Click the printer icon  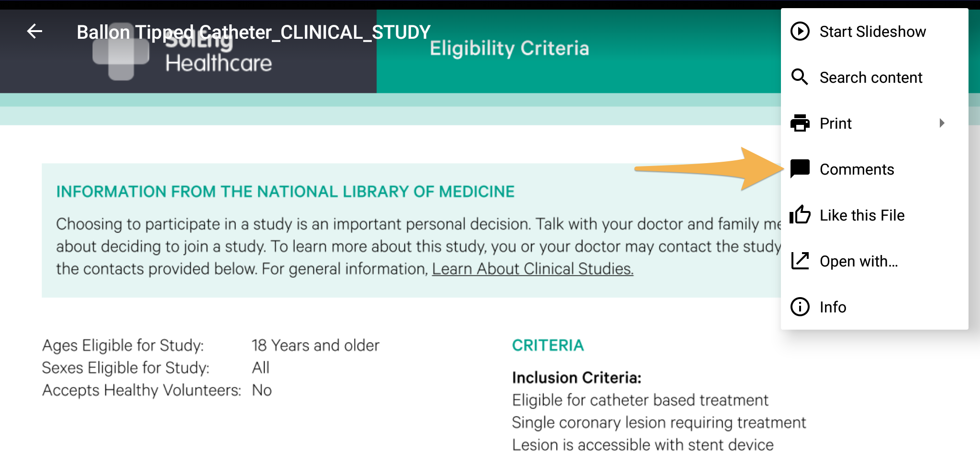[800, 123]
